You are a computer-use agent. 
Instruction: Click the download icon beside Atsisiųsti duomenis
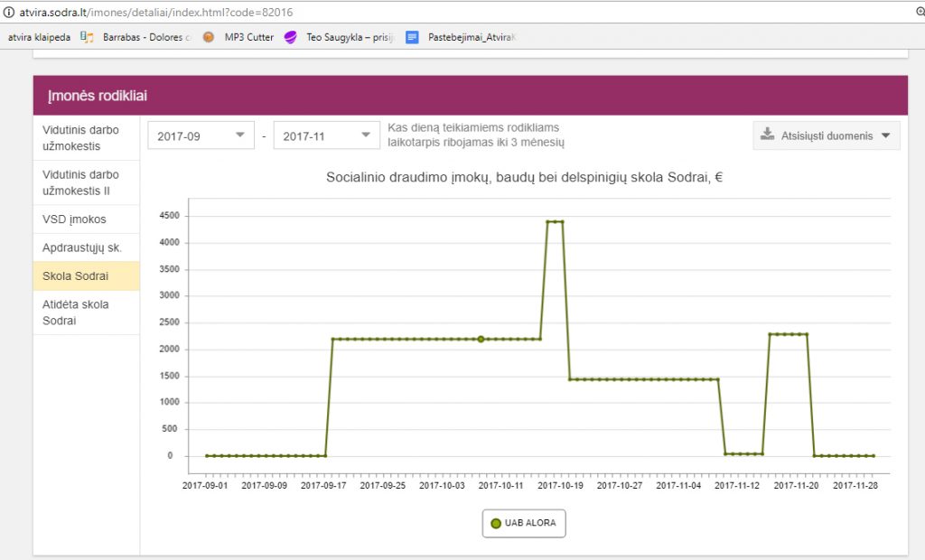click(x=768, y=135)
